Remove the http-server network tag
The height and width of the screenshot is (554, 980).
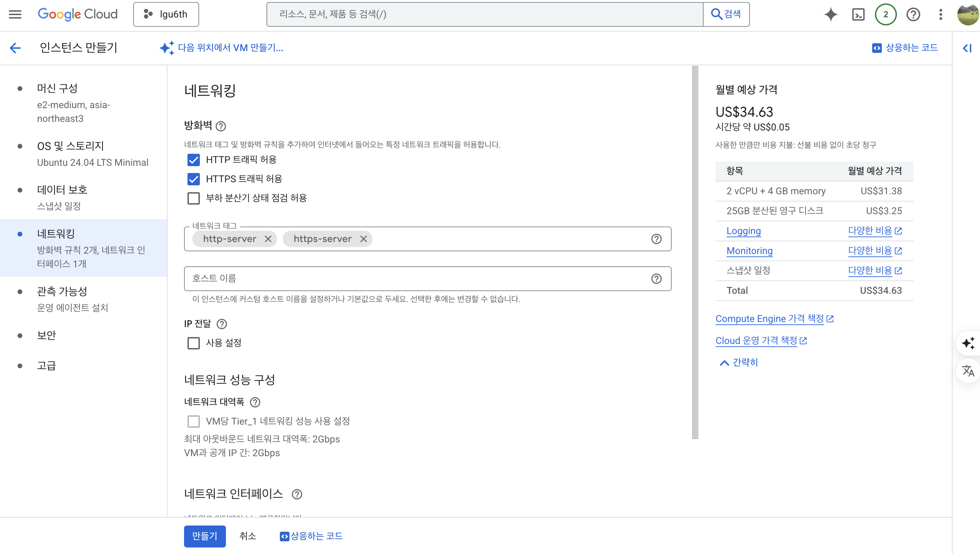[268, 239]
